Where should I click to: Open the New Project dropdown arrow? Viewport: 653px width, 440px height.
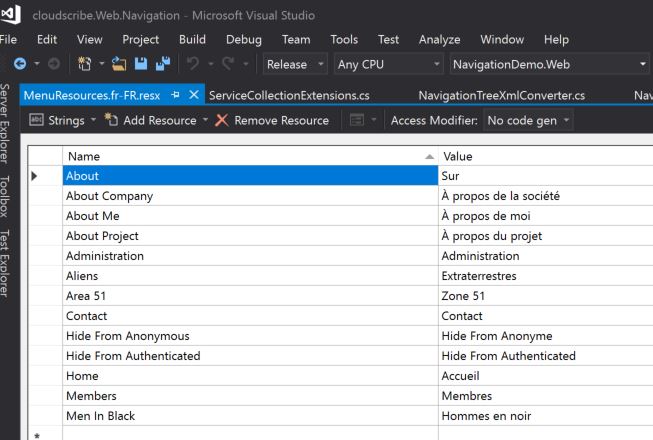coord(101,64)
